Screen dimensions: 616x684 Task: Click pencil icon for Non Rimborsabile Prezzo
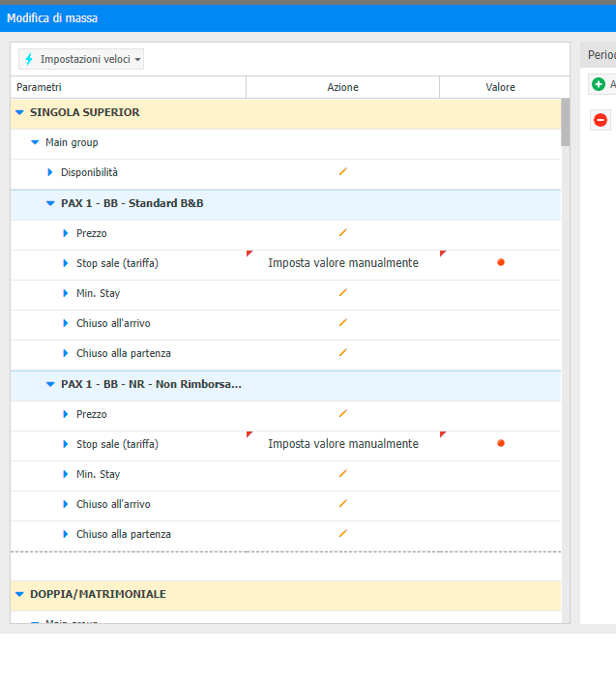(x=342, y=414)
